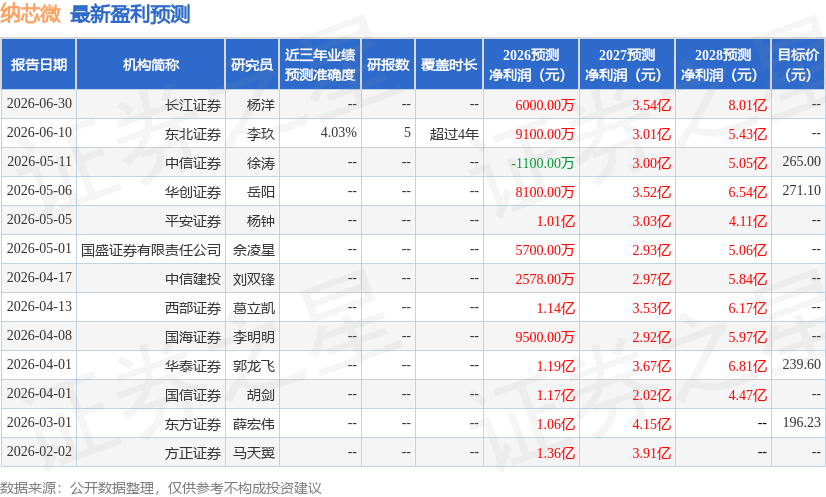
Task: Click the 研究员 column header
Action: click(x=252, y=64)
